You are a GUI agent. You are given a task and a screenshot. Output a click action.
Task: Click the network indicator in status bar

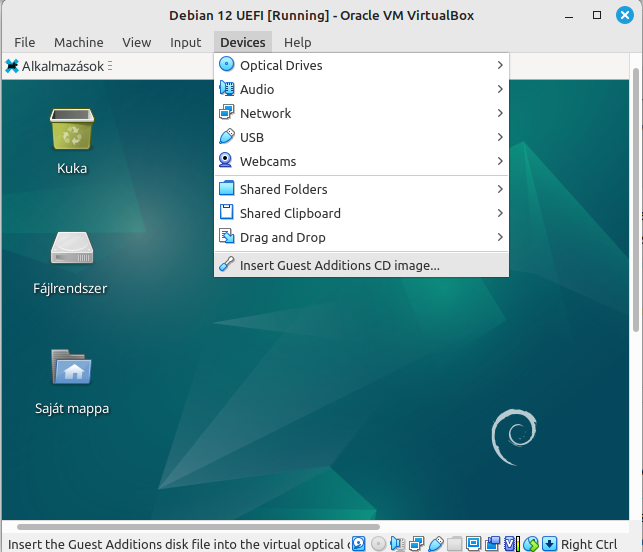pos(417,544)
